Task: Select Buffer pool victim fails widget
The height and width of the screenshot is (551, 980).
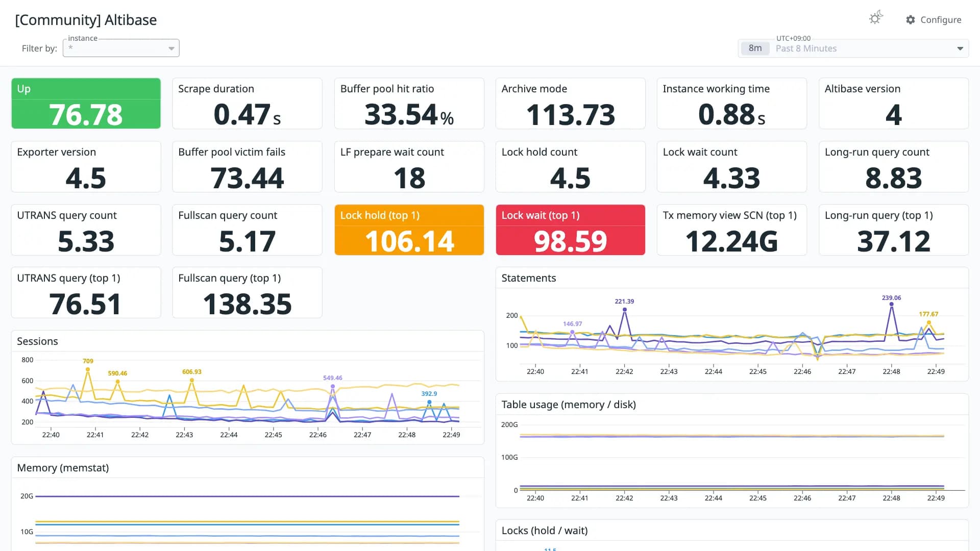Action: pos(247,166)
